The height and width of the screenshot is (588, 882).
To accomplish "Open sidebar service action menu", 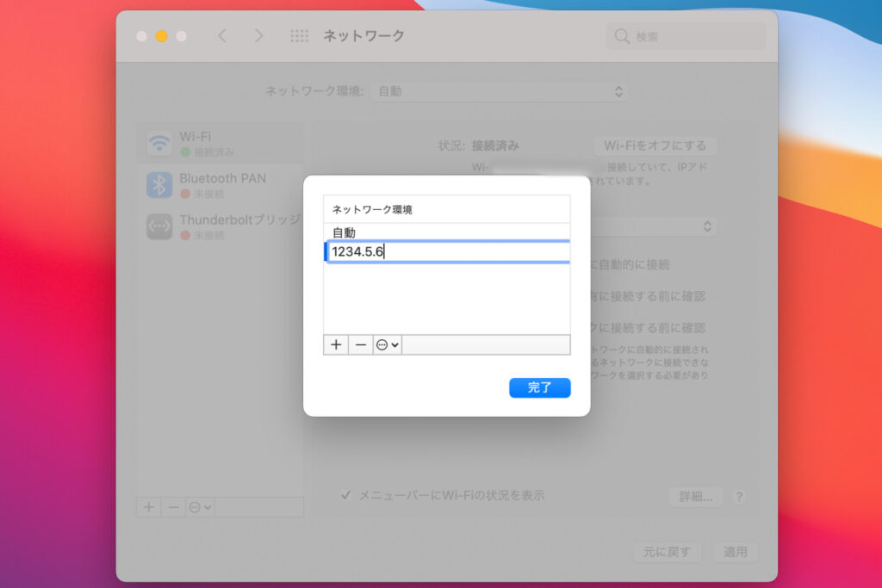I will click(x=200, y=507).
